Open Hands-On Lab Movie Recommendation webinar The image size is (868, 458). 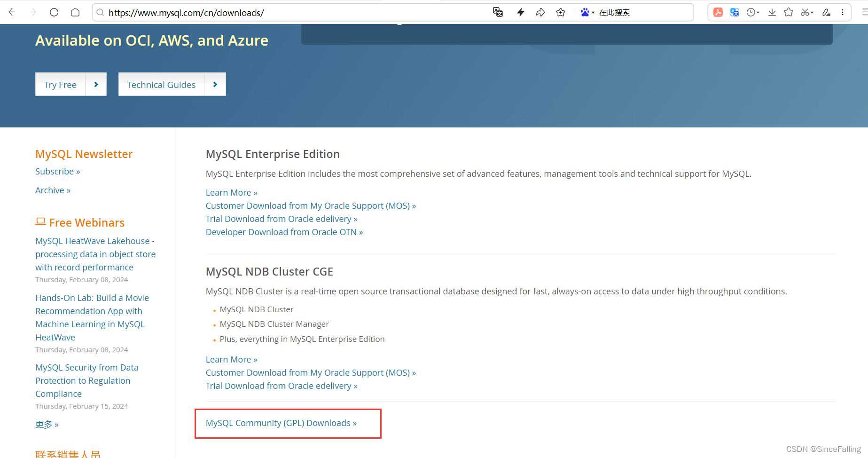pos(92,317)
